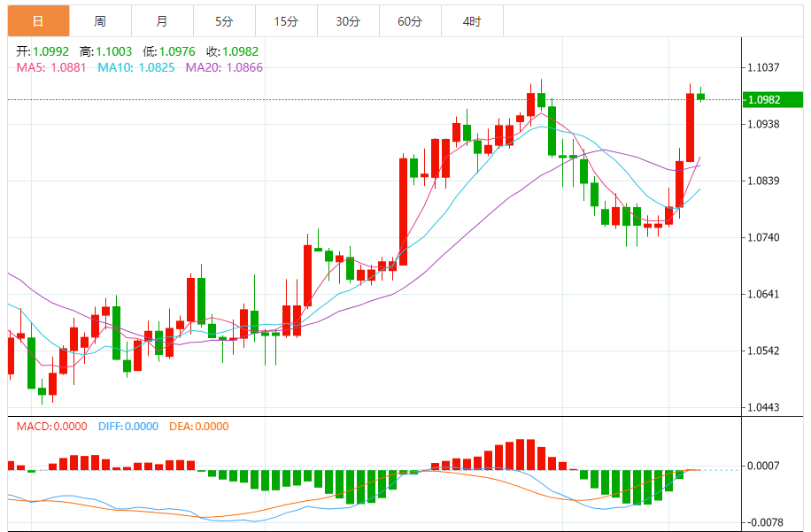Click the 1.0542 price axis label
Image resolution: width=811 pixels, height=532 pixels.
(763, 351)
